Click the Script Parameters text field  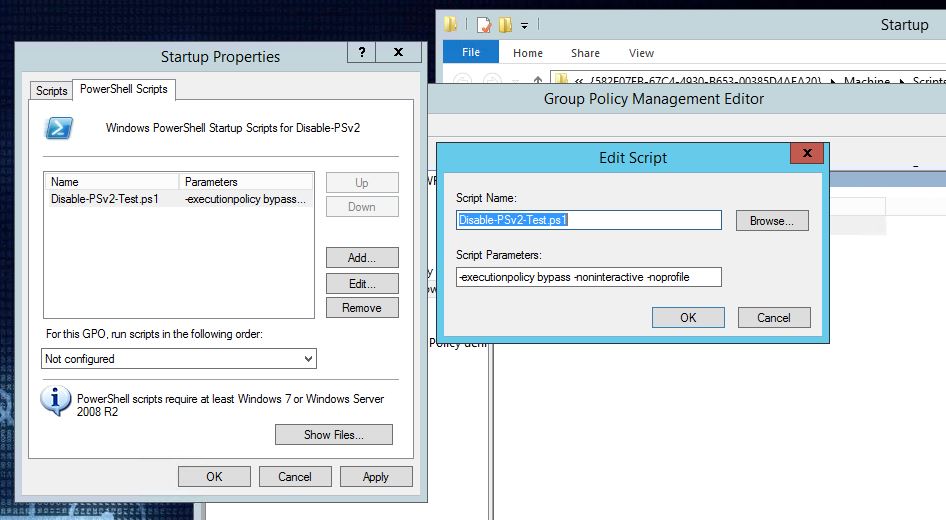pyautogui.click(x=588, y=277)
